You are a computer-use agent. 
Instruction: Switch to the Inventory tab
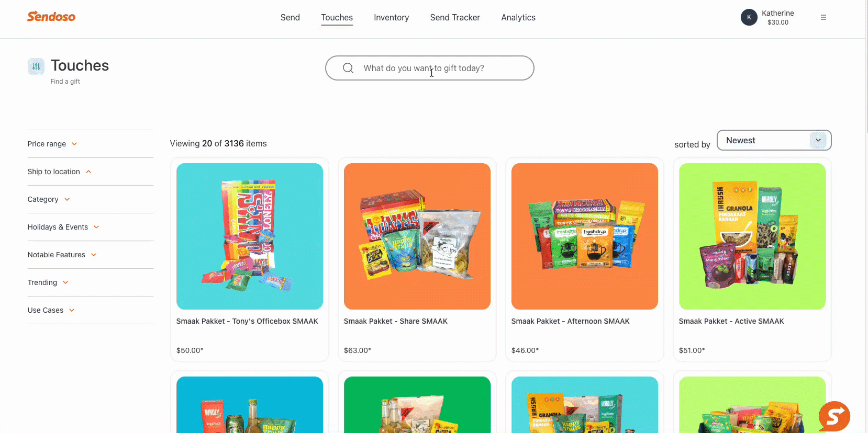391,17
